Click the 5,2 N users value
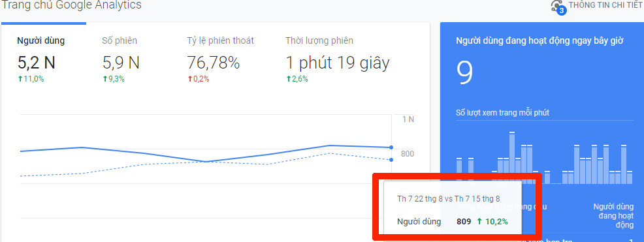Image resolution: width=644 pixels, height=242 pixels. 36,63
